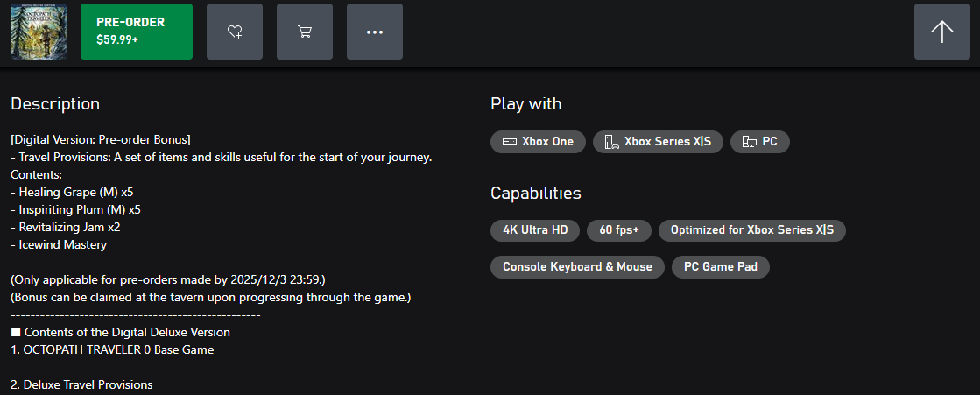This screenshot has height=395, width=980.
Task: Click the Description section heading
Action: pos(55,103)
